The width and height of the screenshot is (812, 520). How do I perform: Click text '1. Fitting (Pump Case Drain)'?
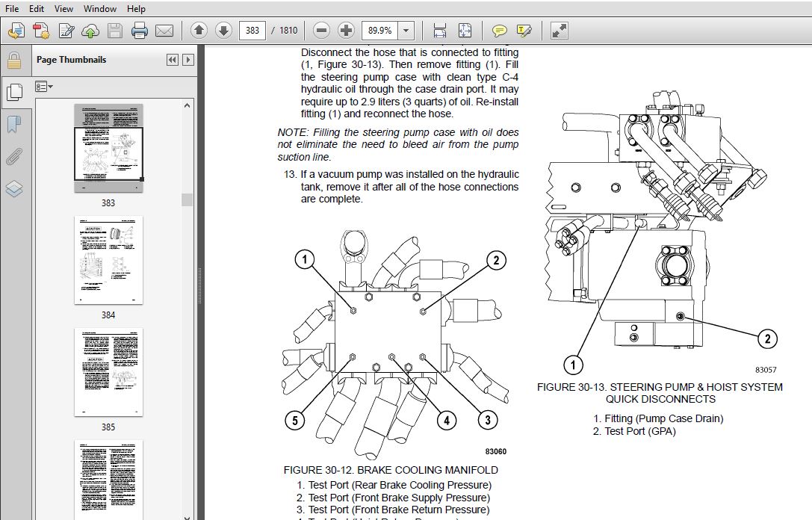[x=658, y=418]
